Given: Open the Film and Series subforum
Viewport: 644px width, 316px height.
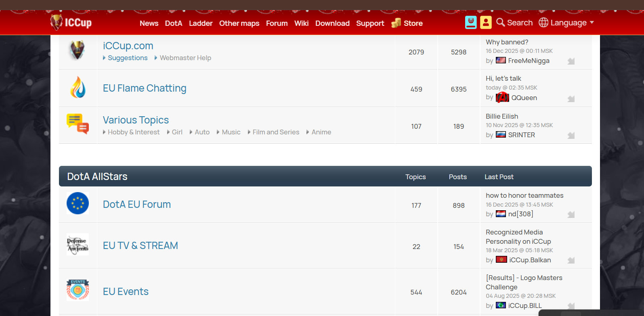Looking at the screenshot, I should [276, 132].
